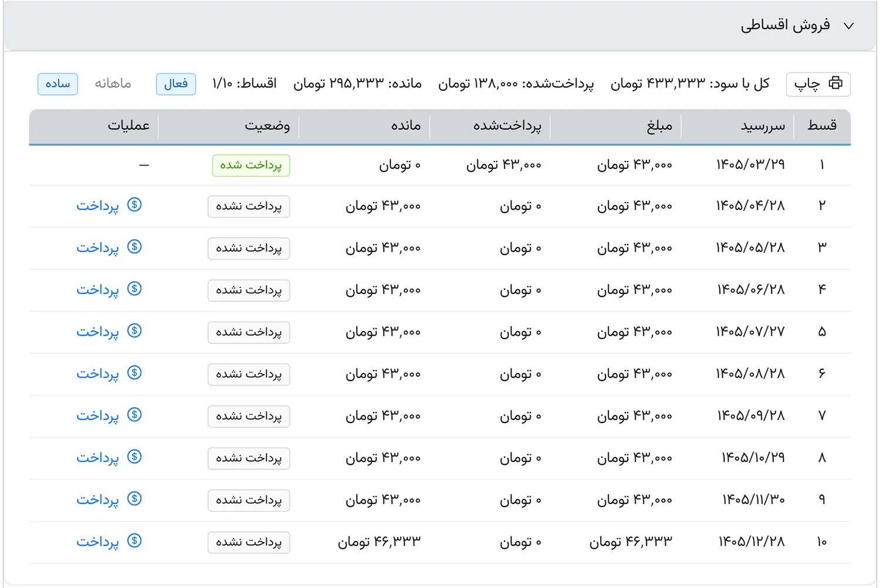This screenshot has height=588, width=880.
Task: Click the کل با سود total summary text
Action: point(690,84)
